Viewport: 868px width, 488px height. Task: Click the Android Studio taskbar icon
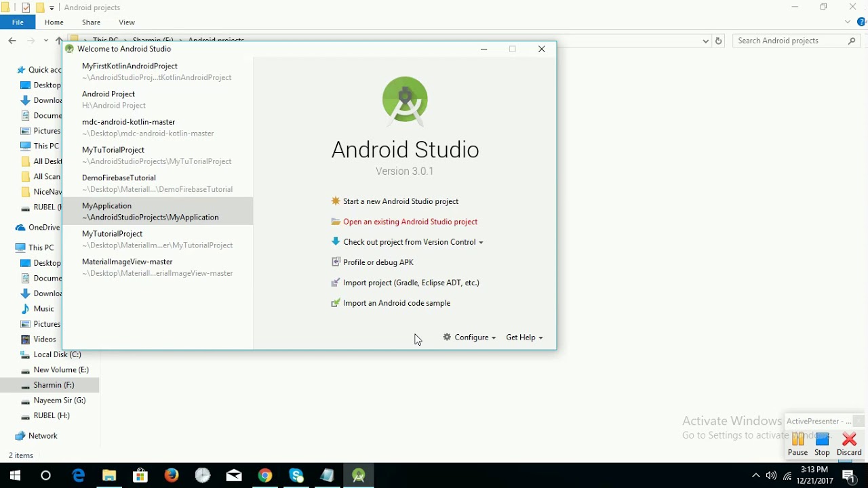(x=359, y=476)
